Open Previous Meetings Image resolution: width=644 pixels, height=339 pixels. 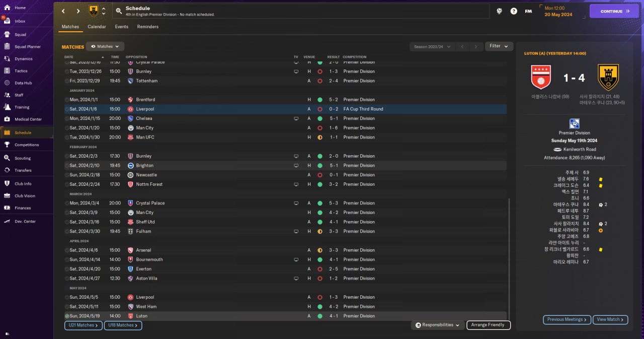coord(567,319)
